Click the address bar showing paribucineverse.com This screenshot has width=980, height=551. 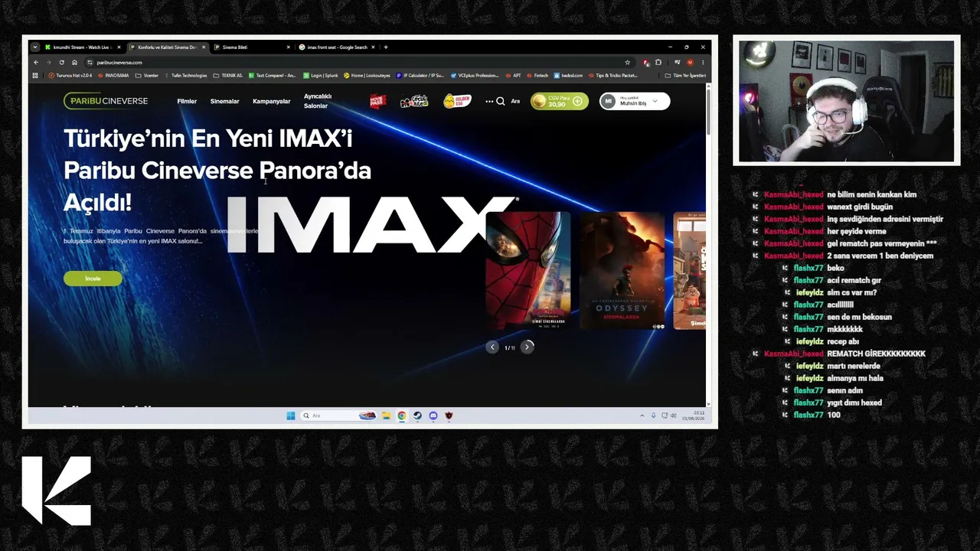(358, 62)
